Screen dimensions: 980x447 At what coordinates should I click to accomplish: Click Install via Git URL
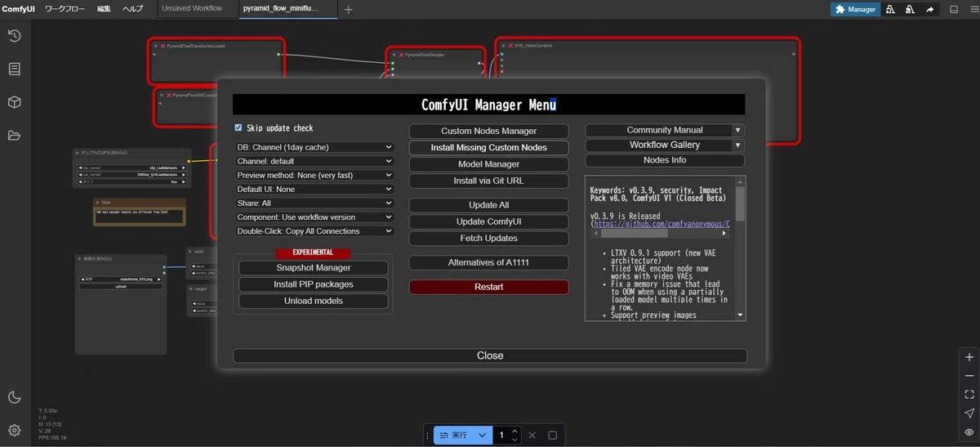488,181
